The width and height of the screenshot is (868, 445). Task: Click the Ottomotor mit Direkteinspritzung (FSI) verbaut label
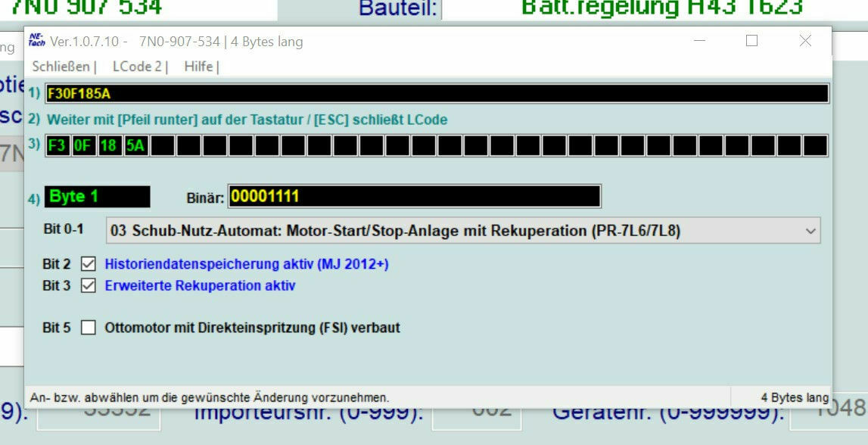253,328
